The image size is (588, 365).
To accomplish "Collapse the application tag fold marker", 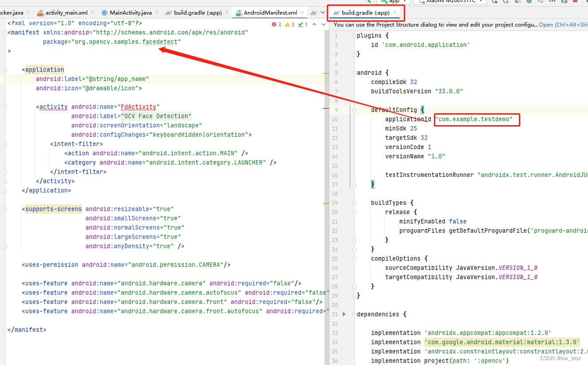I will point(5,69).
